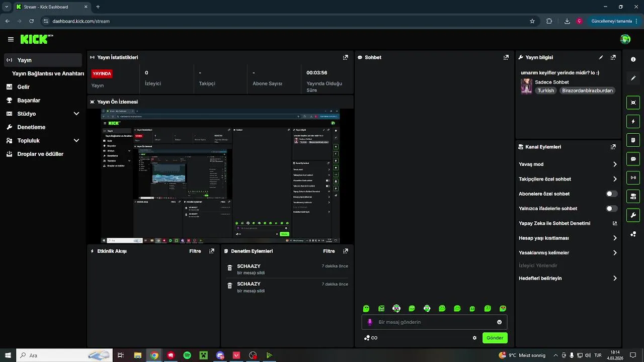Viewport: 644px width, 362px height.
Task: Pop out the Kanal Eylemleri panel
Action: click(613, 147)
